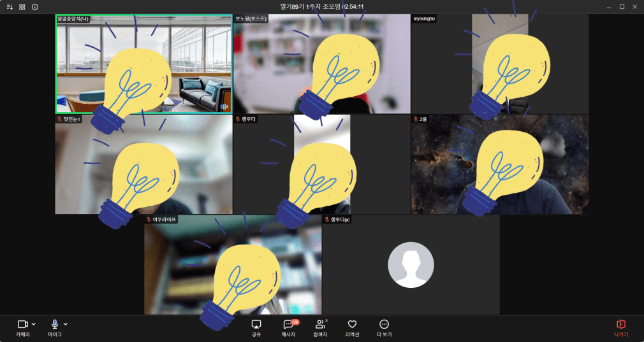Click the muted mic icon beside 2율
This screenshot has width=644, height=342.
pyautogui.click(x=416, y=119)
